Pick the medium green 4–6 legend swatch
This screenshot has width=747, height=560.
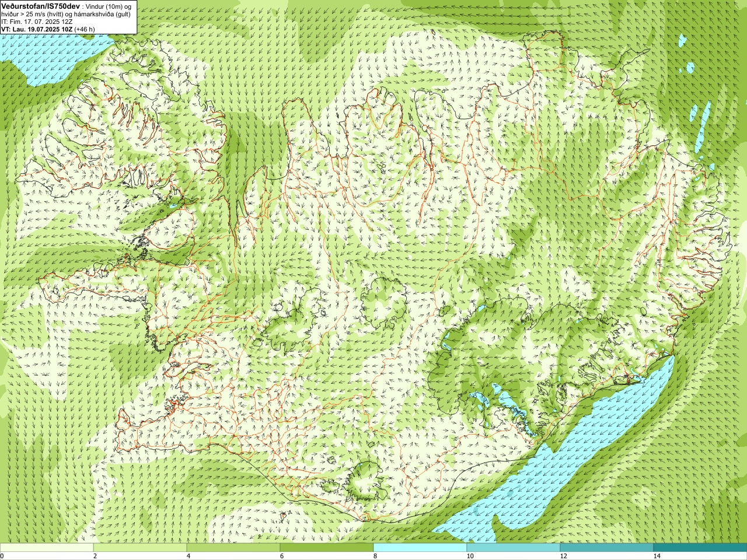(233, 548)
